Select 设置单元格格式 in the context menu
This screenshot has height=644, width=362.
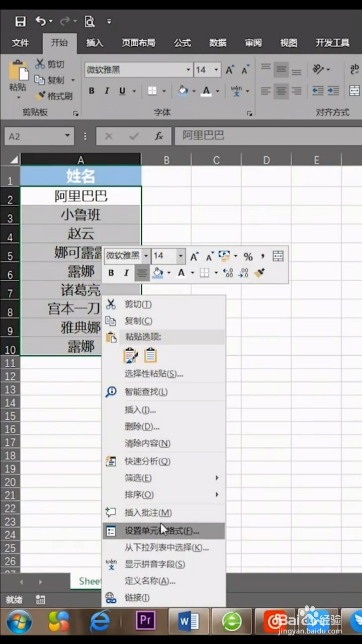(x=164, y=531)
